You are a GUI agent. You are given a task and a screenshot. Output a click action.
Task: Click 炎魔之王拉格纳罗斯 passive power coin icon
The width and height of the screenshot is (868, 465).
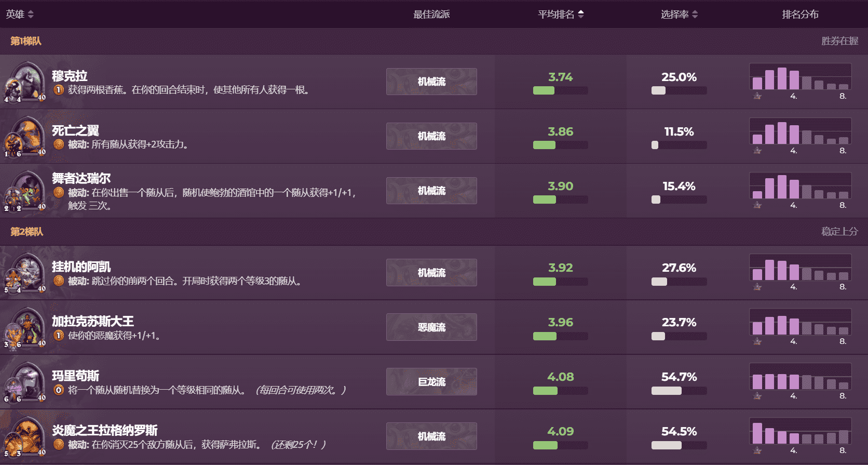click(x=59, y=445)
